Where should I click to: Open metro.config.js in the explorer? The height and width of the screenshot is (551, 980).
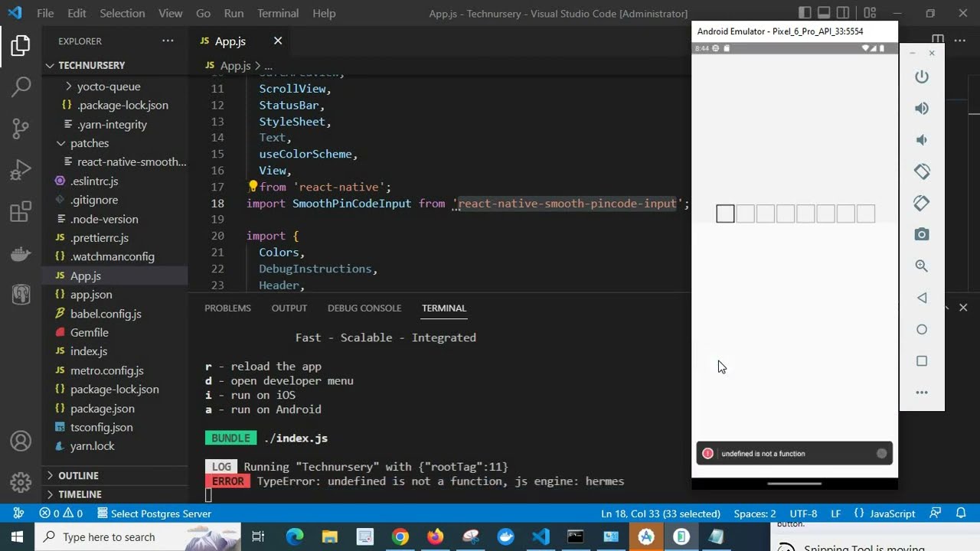[x=115, y=370]
